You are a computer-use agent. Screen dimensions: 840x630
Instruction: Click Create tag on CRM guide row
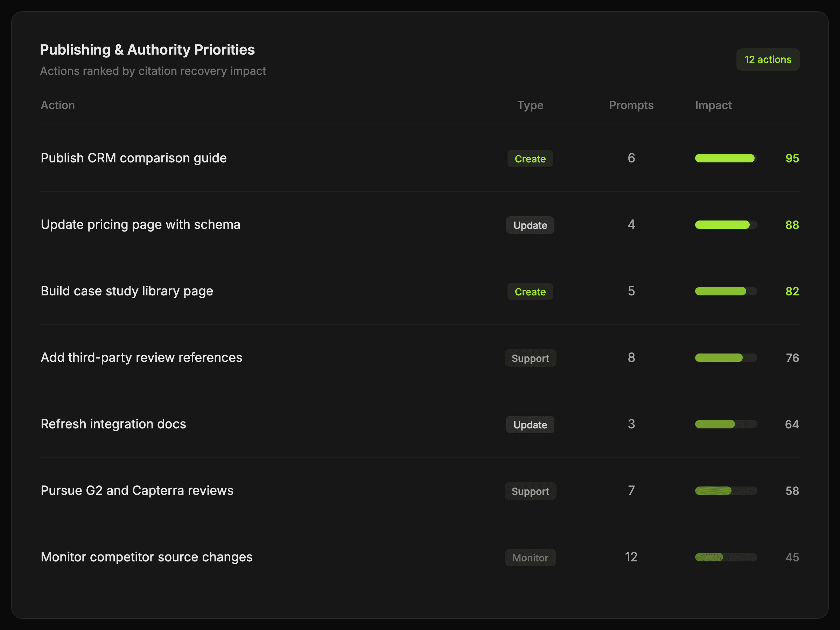pos(530,159)
